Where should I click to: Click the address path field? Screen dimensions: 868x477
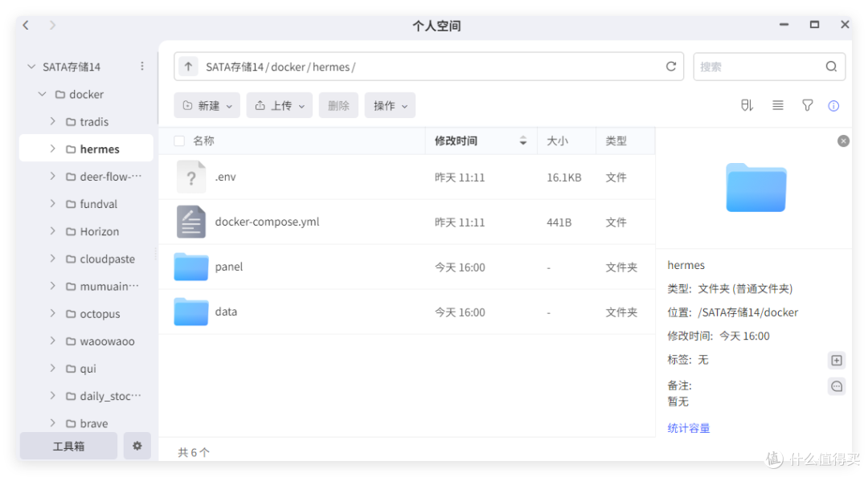pos(428,67)
